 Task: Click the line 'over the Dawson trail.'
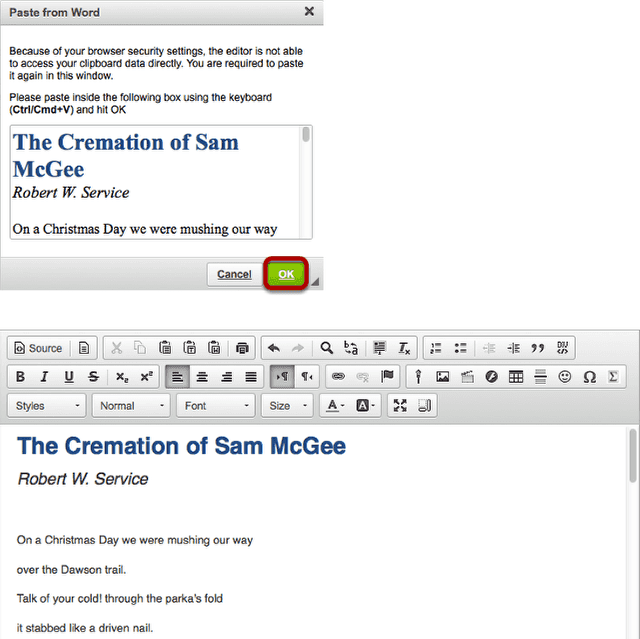tap(71, 570)
